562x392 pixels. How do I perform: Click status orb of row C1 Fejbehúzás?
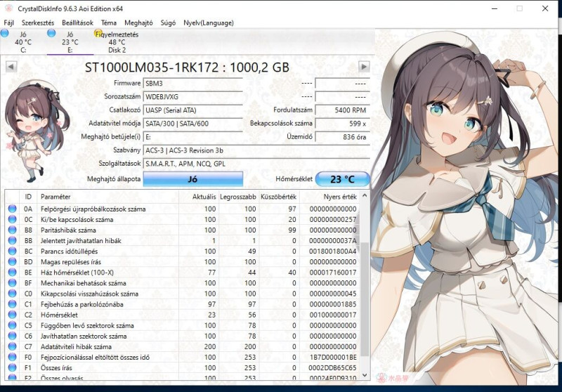point(12,304)
